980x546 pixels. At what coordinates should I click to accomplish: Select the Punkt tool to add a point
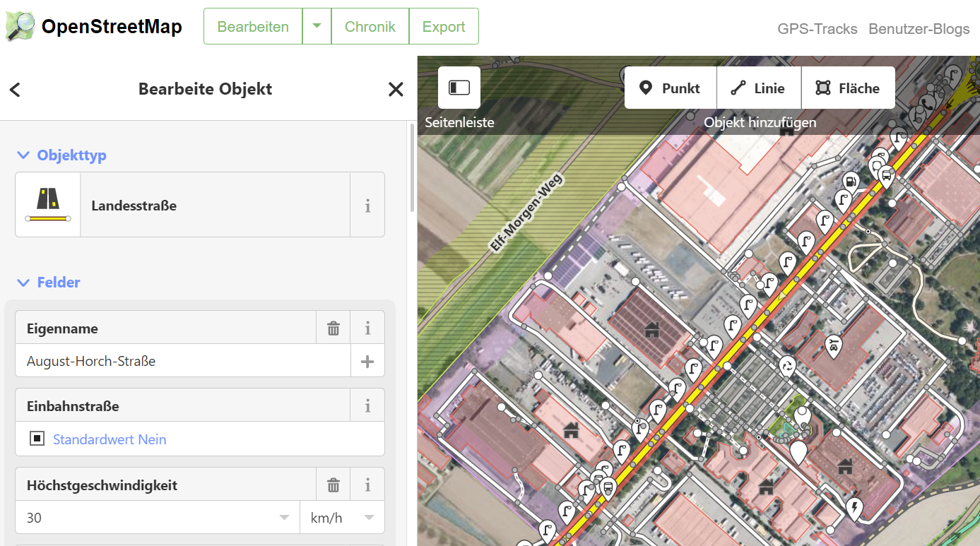[x=671, y=88]
